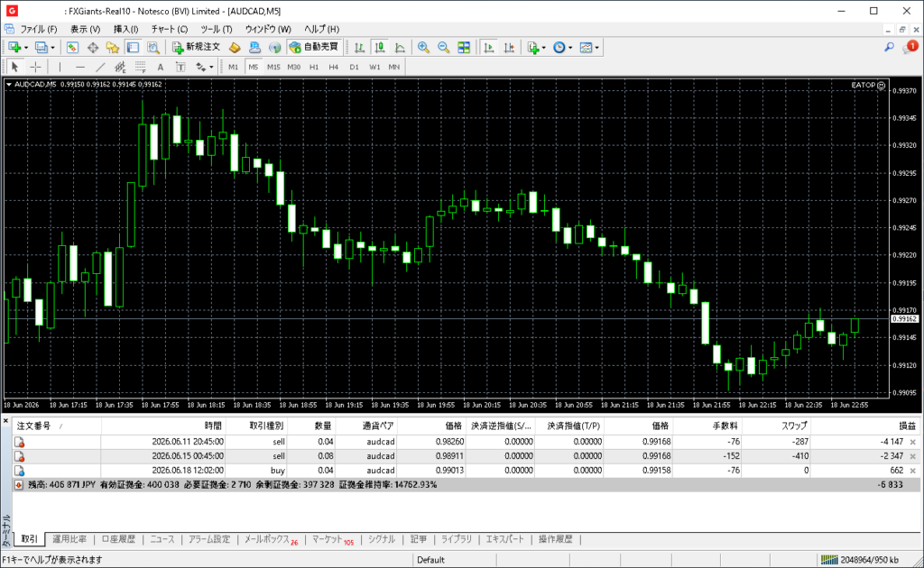
Task: Click the Zoom In magnifier icon
Action: [423, 48]
